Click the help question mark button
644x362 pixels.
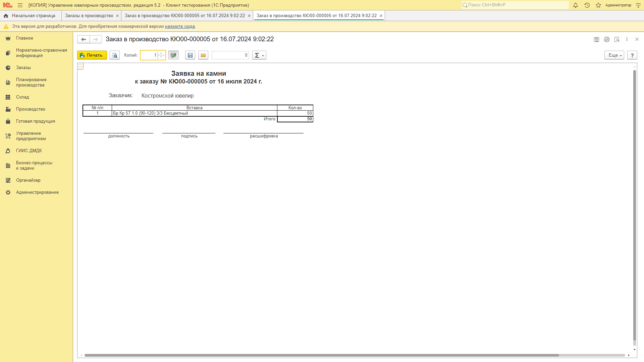click(x=632, y=55)
